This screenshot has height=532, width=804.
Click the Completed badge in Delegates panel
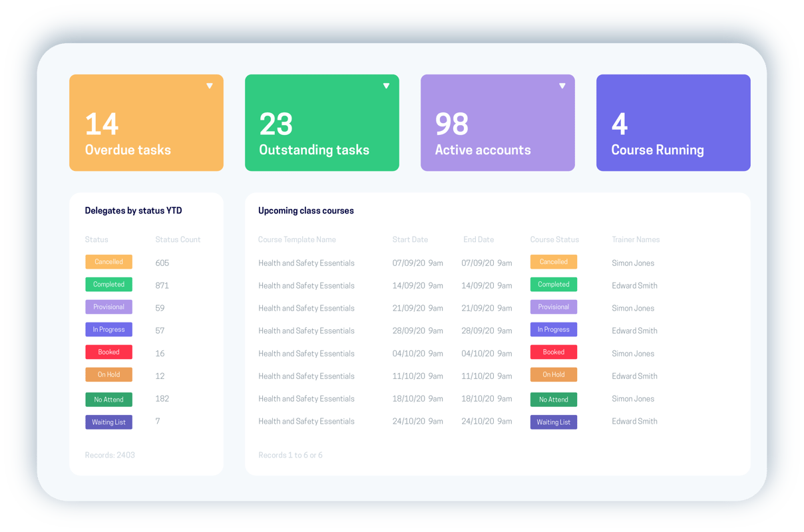[108, 285]
